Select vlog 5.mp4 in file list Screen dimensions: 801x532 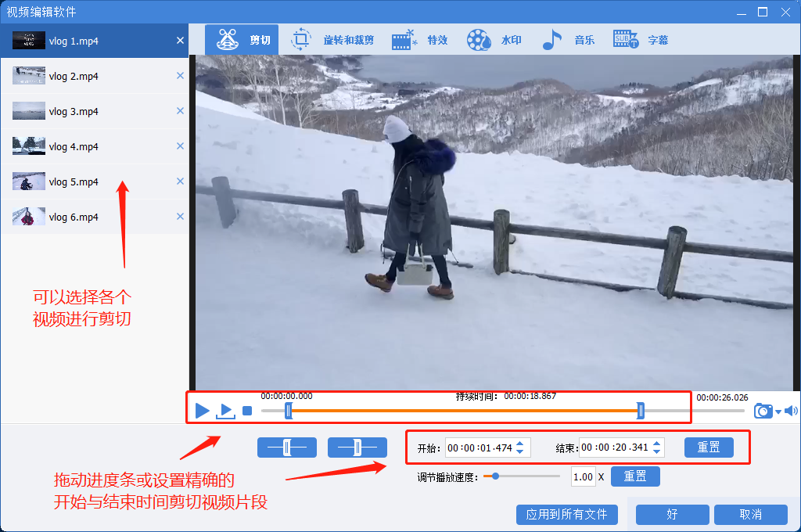click(95, 182)
